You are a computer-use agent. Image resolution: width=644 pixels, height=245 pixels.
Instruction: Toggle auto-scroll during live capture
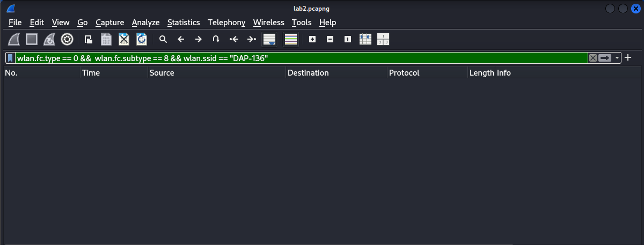pyautogui.click(x=269, y=39)
